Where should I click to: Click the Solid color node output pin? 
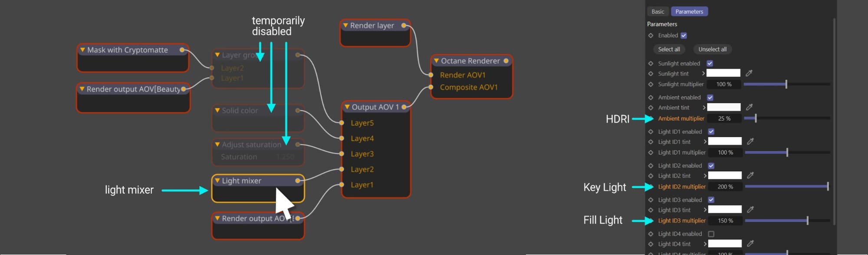(x=298, y=110)
